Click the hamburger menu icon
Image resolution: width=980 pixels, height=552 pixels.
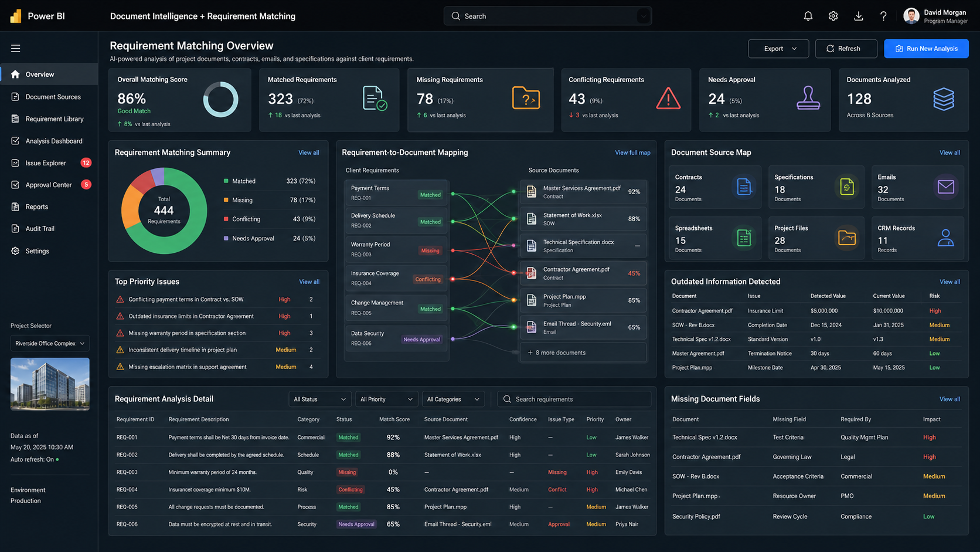(16, 48)
